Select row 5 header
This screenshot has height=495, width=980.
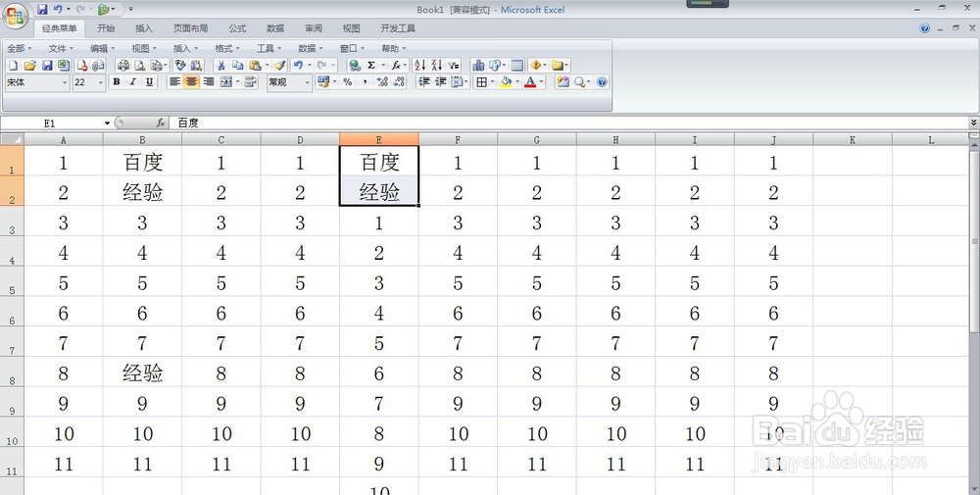(12, 282)
